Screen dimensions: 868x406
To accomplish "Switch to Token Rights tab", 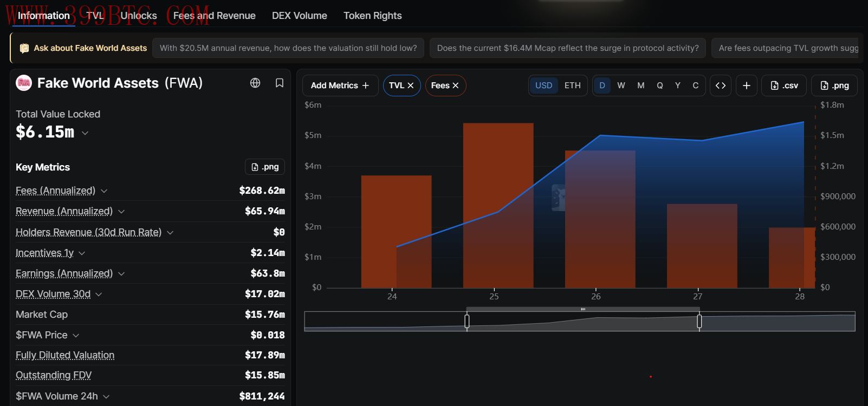I will pyautogui.click(x=373, y=16).
